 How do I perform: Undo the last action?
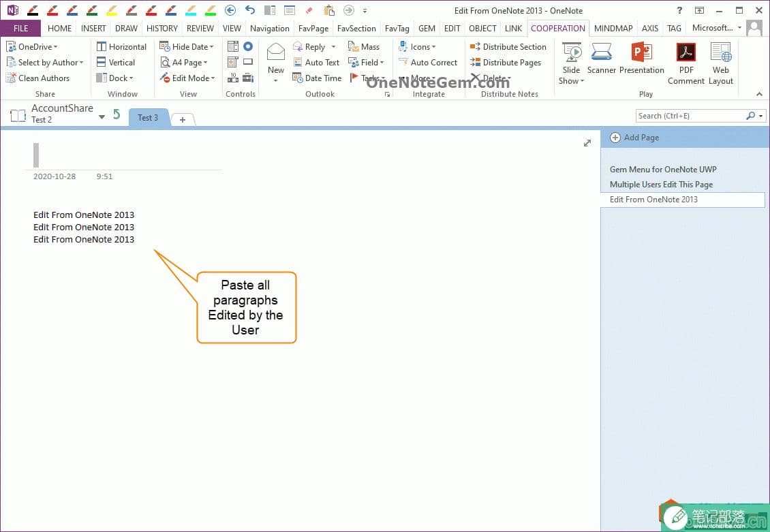[250, 10]
